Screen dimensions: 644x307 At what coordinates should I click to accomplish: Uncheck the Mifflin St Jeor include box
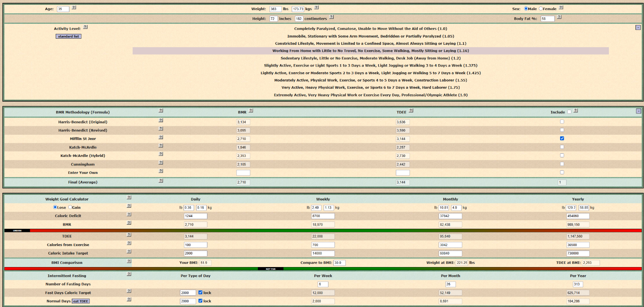pyautogui.click(x=562, y=138)
